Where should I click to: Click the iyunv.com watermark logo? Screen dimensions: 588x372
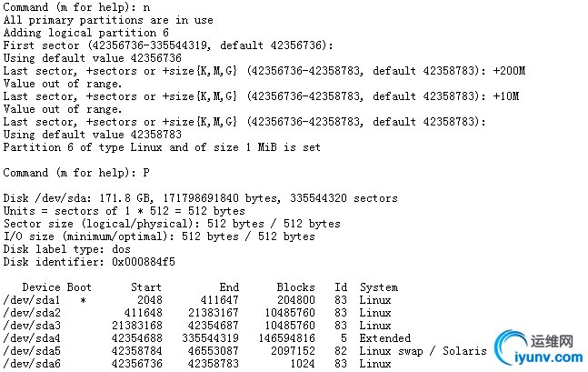coord(539,348)
